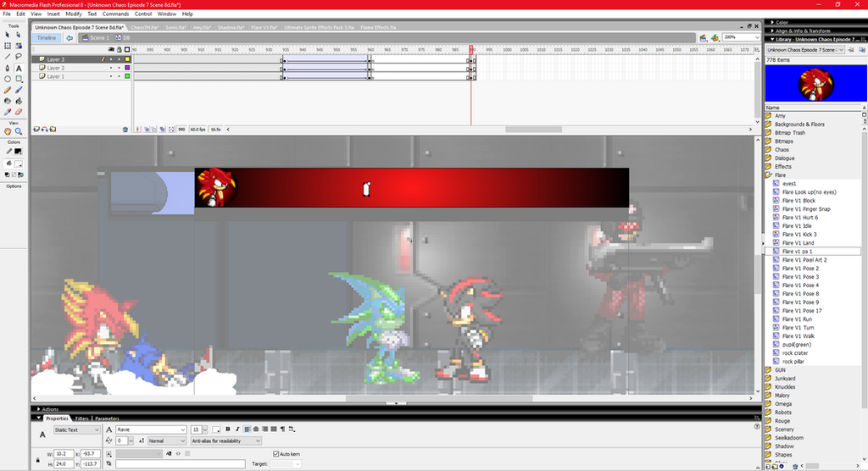Select the Selection arrow tool
Viewport: 868px width, 471px height.
pos(8,35)
